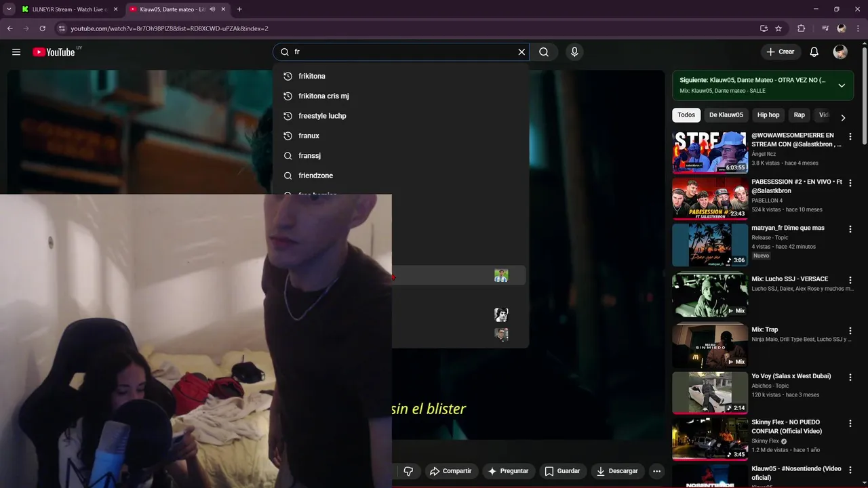Select the 'friendzone' search suggestion

(x=400, y=176)
